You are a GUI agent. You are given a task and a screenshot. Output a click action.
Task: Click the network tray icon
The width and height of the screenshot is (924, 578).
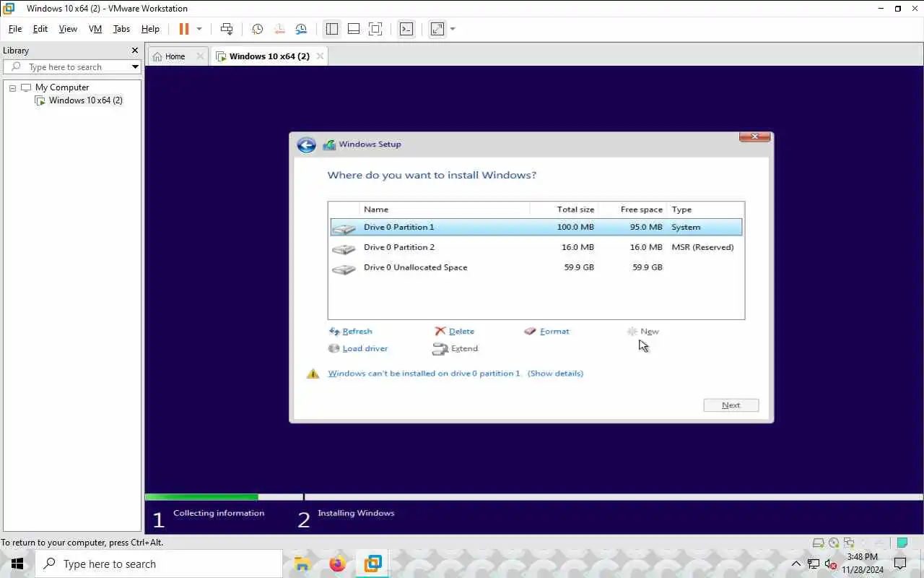[x=814, y=564]
